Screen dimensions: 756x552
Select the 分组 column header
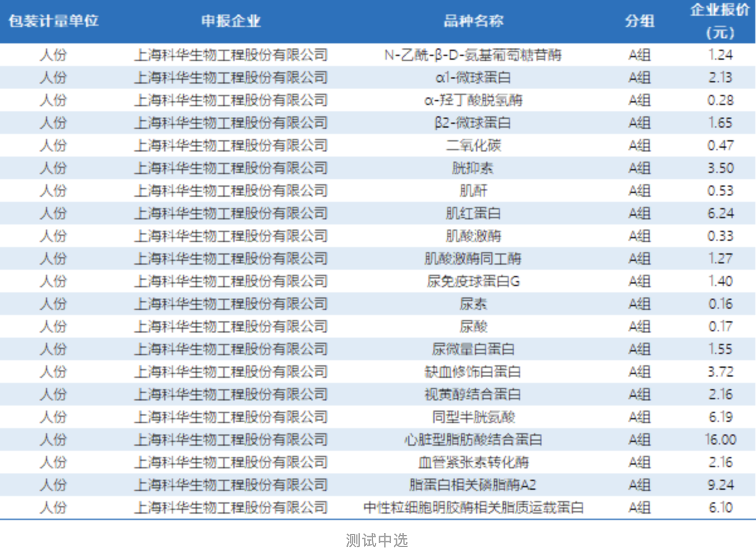[x=640, y=21]
